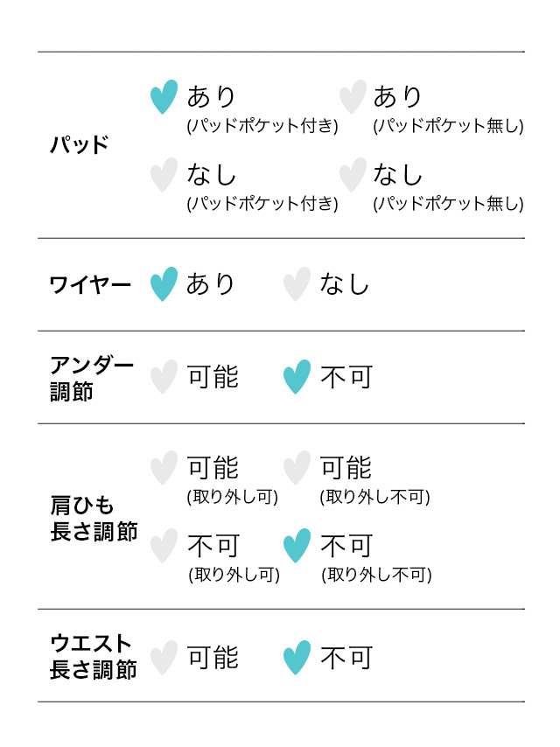The image size is (560, 747).
Task: Click the gray heart for あり パッドポケット無し
Action: [353, 97]
